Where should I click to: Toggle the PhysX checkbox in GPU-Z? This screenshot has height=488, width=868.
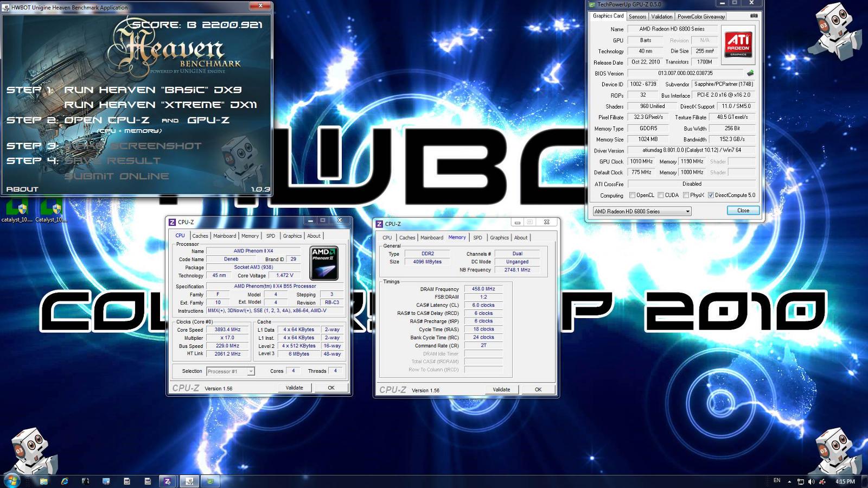pos(686,195)
